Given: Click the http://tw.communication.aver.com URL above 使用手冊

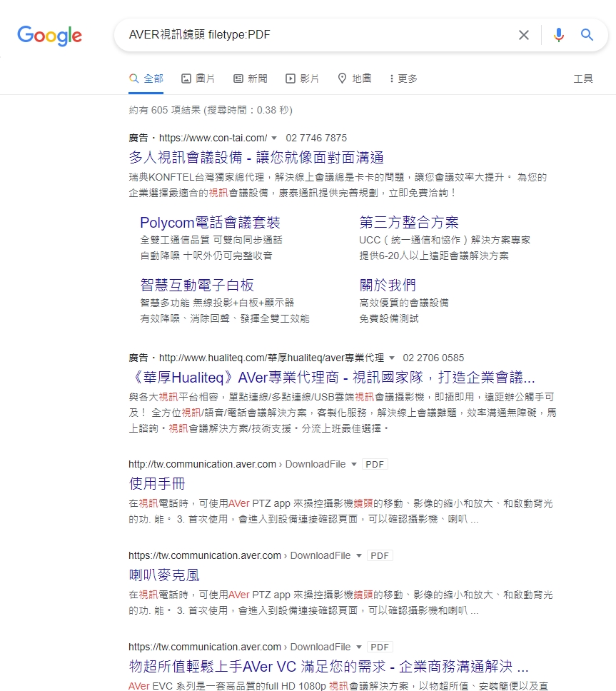Looking at the screenshot, I should coord(202,465).
